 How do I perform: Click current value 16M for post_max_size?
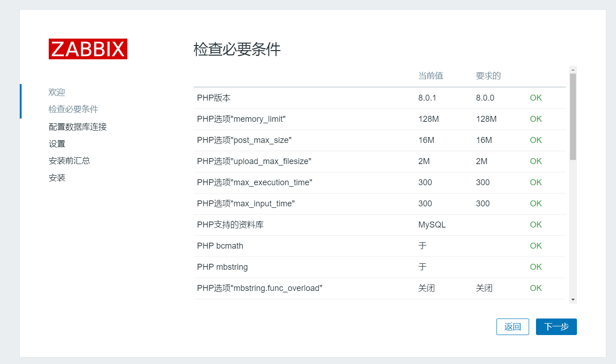tap(426, 140)
